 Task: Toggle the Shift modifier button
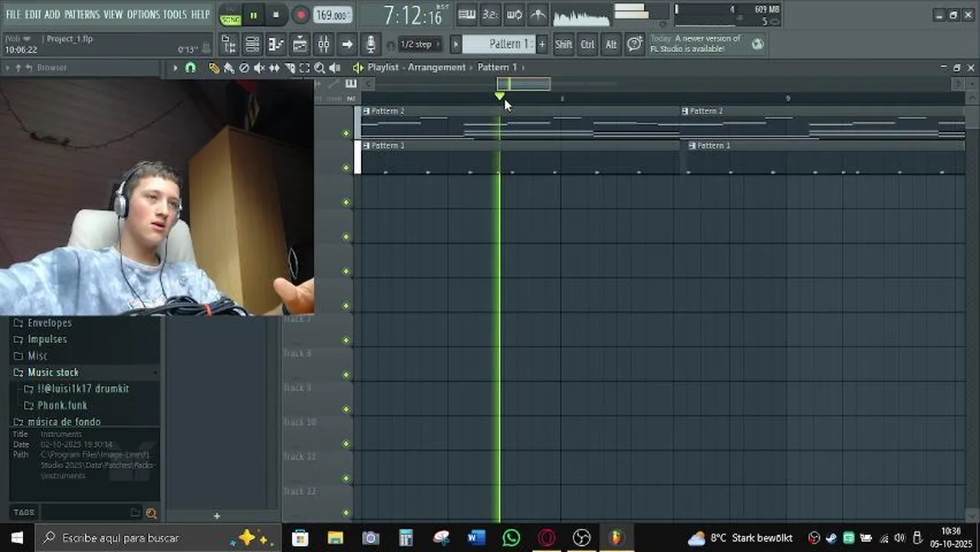tap(564, 44)
